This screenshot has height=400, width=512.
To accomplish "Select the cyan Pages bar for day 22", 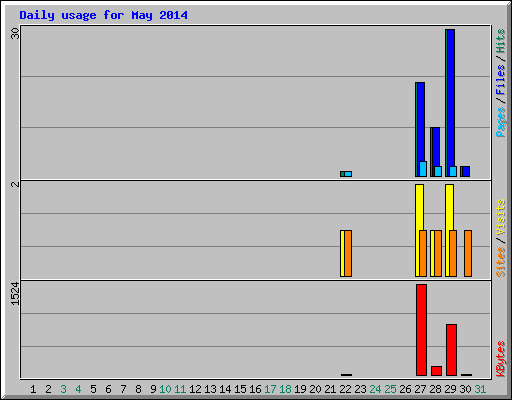I will pos(348,174).
